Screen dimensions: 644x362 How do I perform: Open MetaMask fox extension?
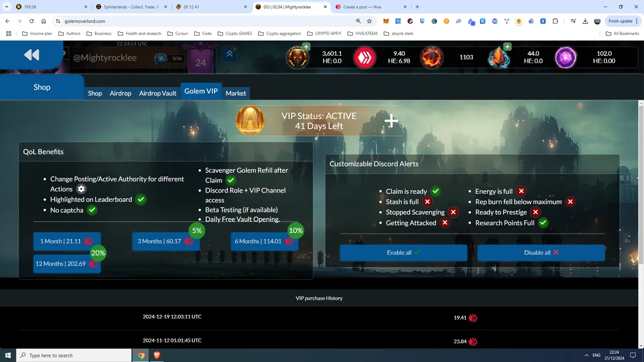pyautogui.click(x=386, y=21)
